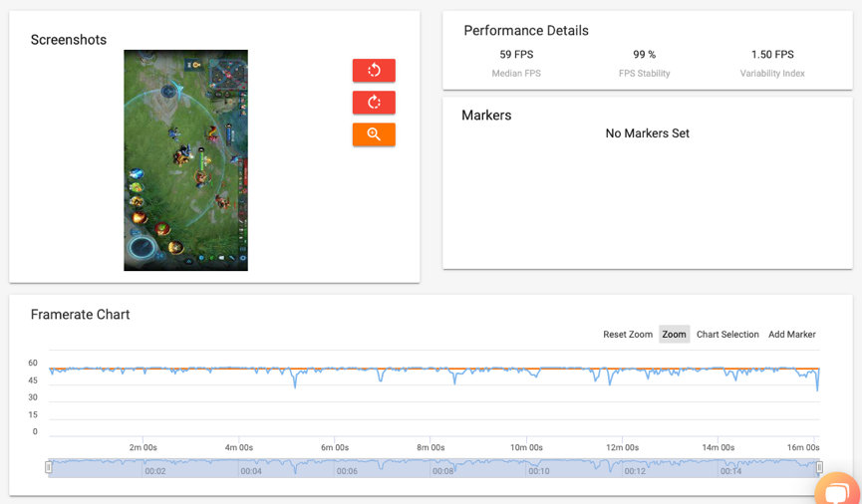This screenshot has height=504, width=862.
Task: Click the sharp framerate drop at chart end
Action: coord(817,387)
